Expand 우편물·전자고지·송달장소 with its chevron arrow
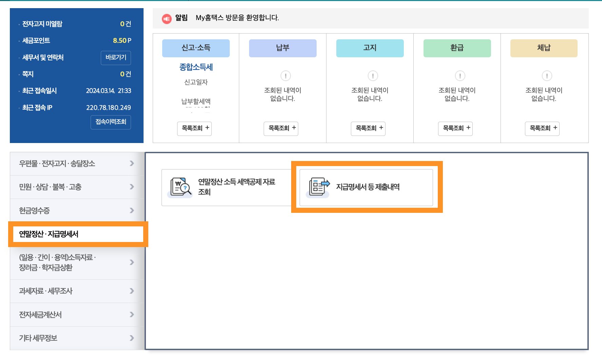The image size is (602, 364). tap(132, 163)
